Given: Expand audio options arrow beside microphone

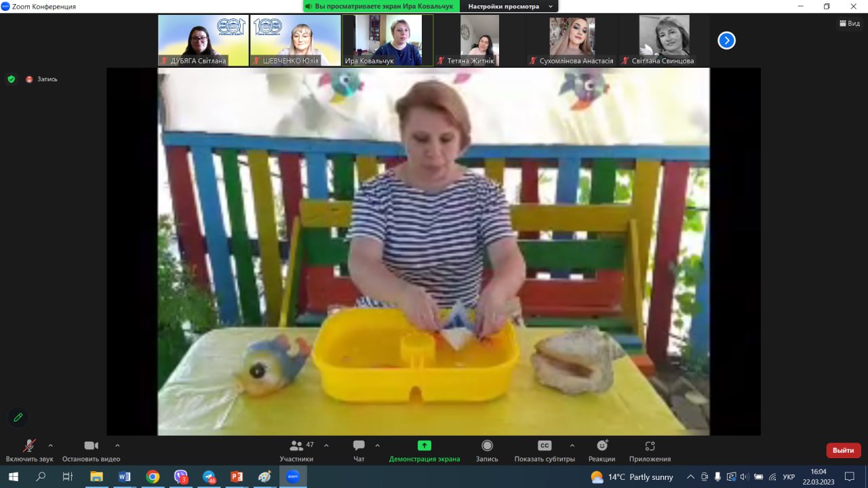Looking at the screenshot, I should [50, 445].
